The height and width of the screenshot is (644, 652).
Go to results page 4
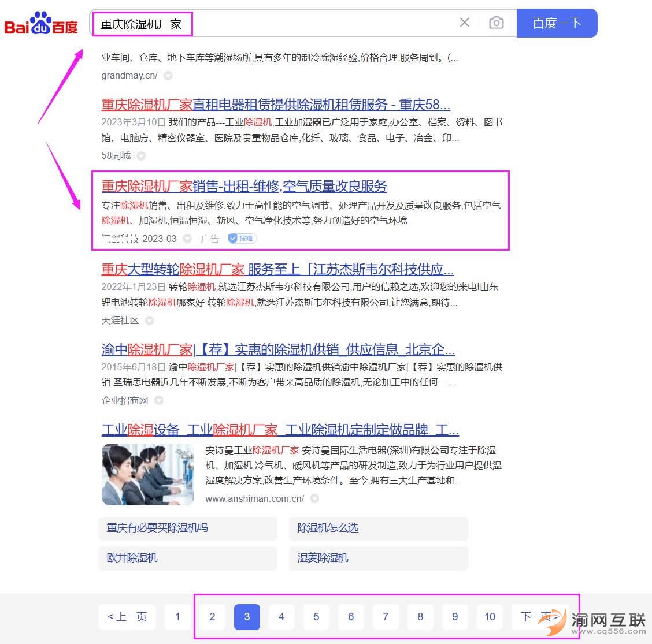click(x=281, y=617)
